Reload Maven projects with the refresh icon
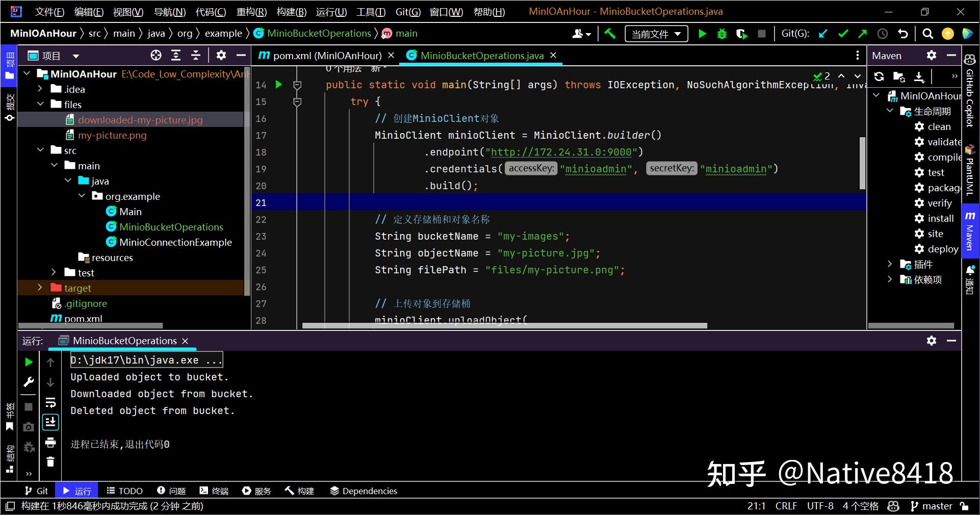This screenshot has height=515, width=980. click(879, 76)
